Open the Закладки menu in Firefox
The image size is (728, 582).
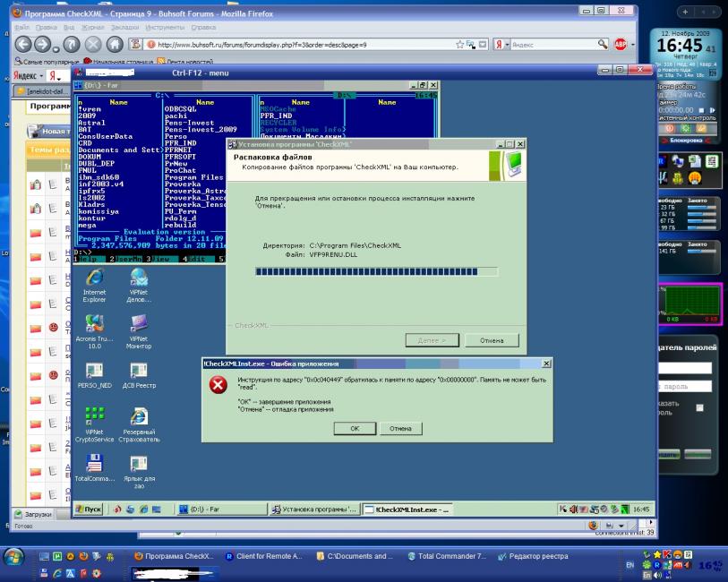124,27
